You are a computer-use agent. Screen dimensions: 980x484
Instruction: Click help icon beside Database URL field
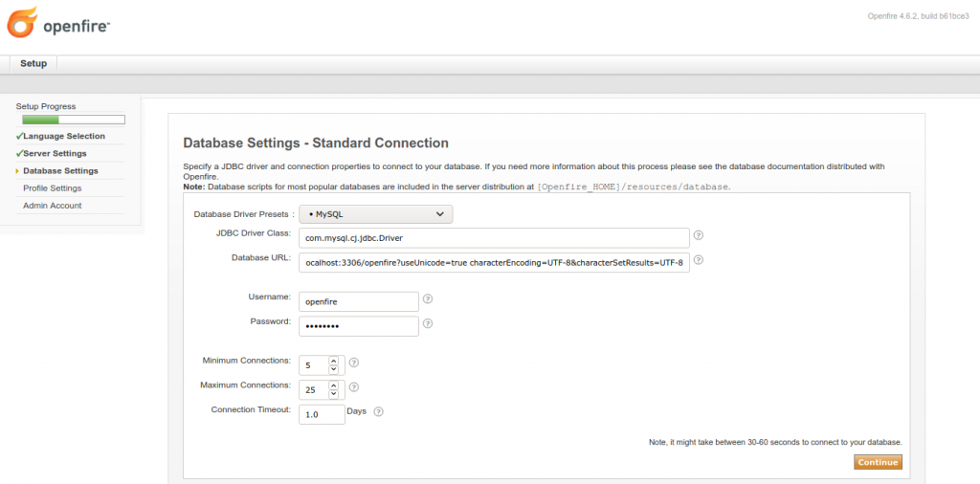tap(699, 259)
